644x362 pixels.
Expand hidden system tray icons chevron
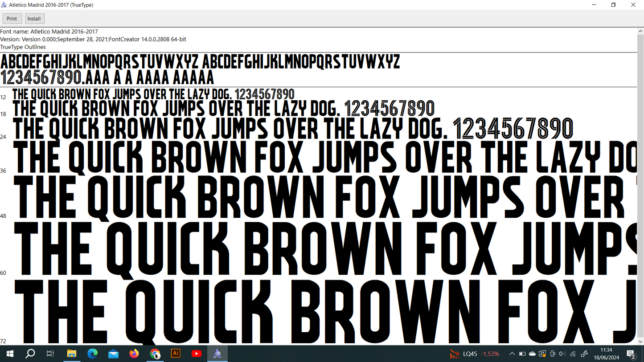click(x=512, y=354)
